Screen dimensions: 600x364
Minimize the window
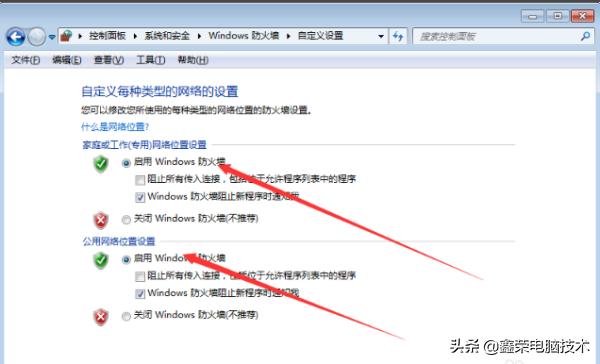(532, 16)
